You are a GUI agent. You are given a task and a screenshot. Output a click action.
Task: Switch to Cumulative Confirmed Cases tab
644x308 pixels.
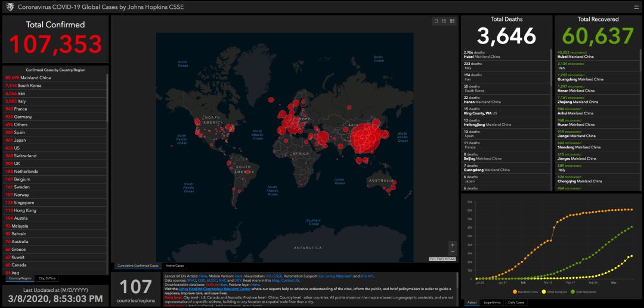(138, 266)
